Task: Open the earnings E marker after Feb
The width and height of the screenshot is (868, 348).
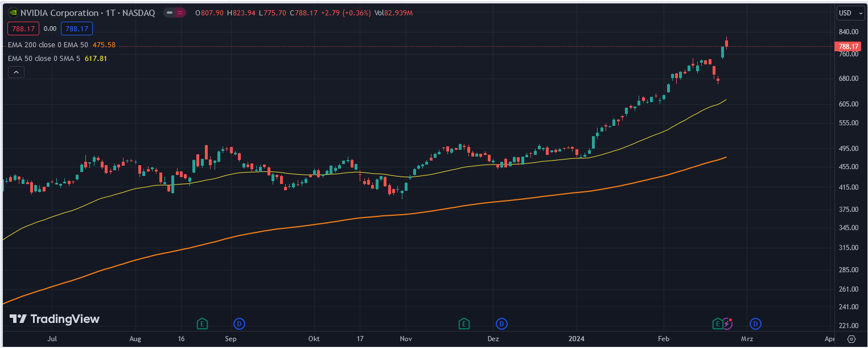Action: (x=718, y=324)
